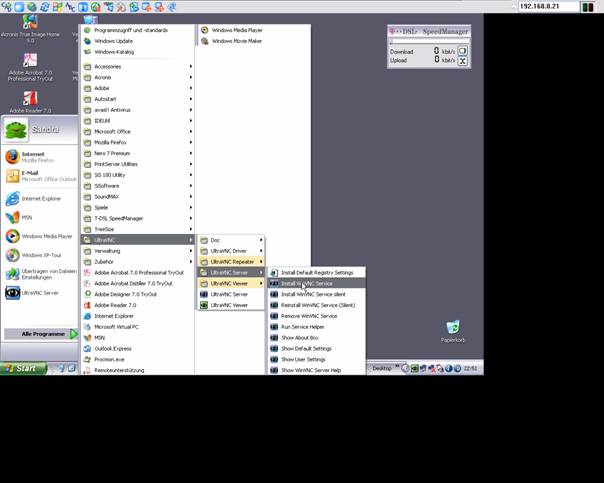Click the Sandra frog user picture

(15, 129)
